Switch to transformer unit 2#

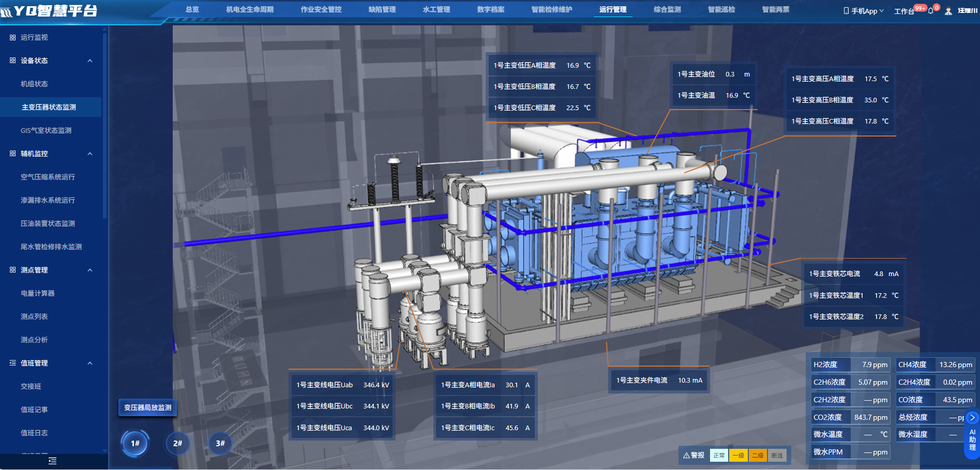tap(178, 443)
